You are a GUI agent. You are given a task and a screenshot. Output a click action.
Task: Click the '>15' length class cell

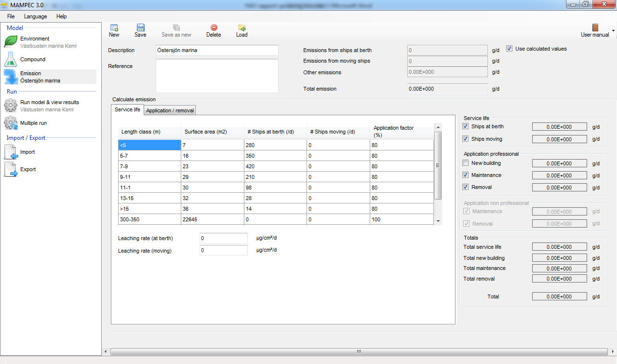(x=149, y=209)
